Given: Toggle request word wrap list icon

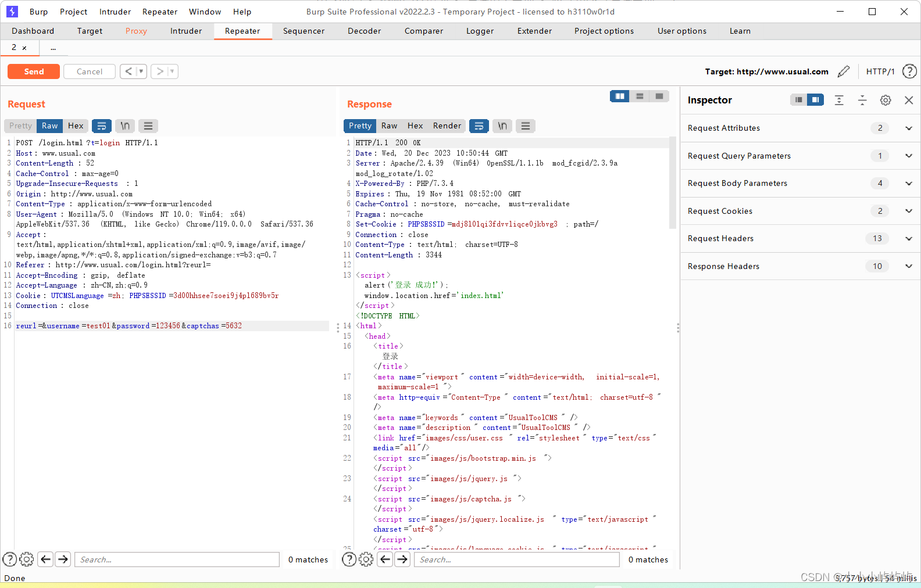Looking at the screenshot, I should tap(102, 126).
